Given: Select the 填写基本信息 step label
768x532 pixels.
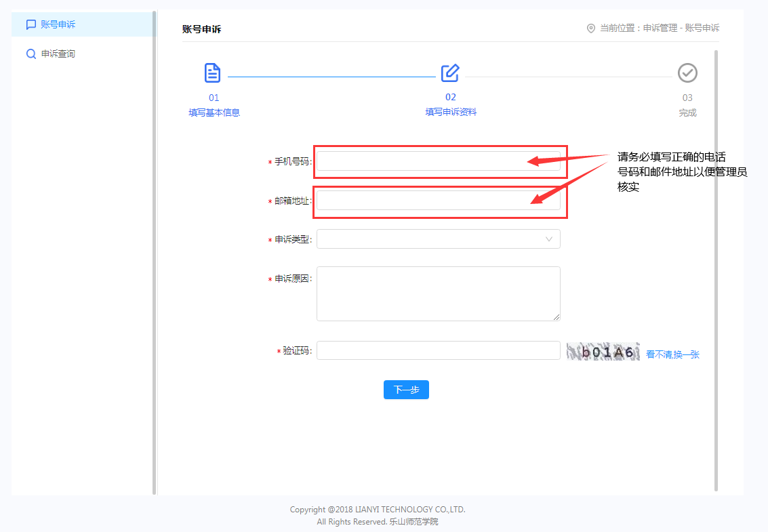Looking at the screenshot, I should (x=214, y=112).
